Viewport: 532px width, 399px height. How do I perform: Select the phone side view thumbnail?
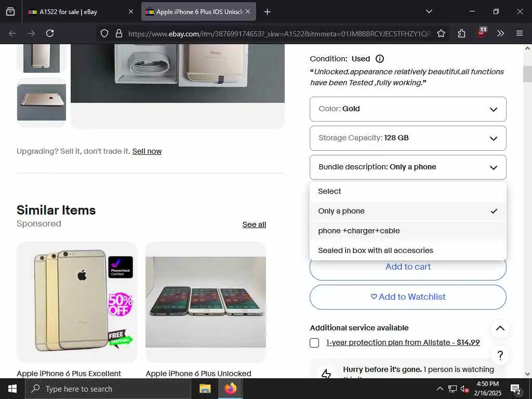(42, 102)
